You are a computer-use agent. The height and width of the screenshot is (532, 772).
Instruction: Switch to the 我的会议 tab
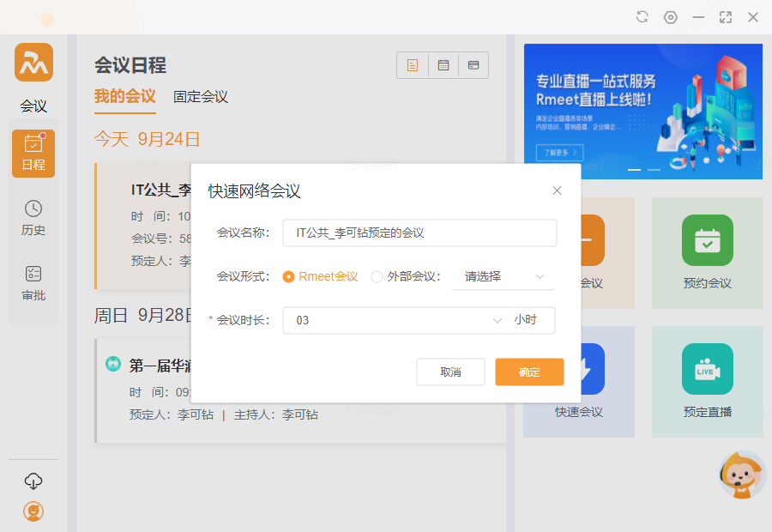pyautogui.click(x=125, y=96)
